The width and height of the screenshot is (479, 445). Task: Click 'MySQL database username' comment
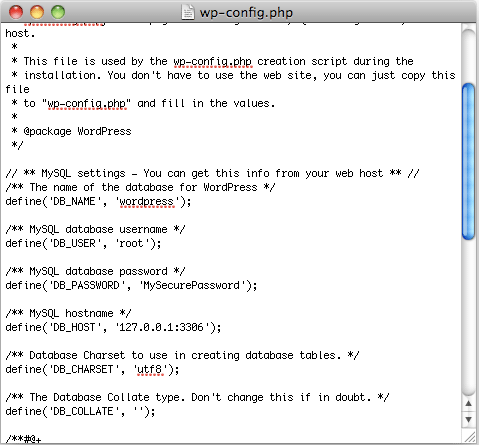(95, 229)
